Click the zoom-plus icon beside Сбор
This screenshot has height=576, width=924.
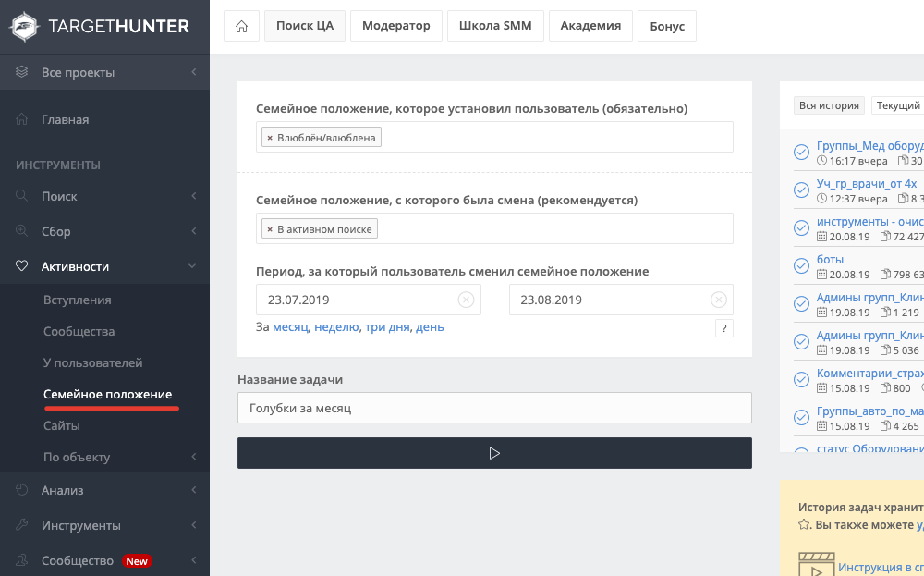(x=22, y=231)
